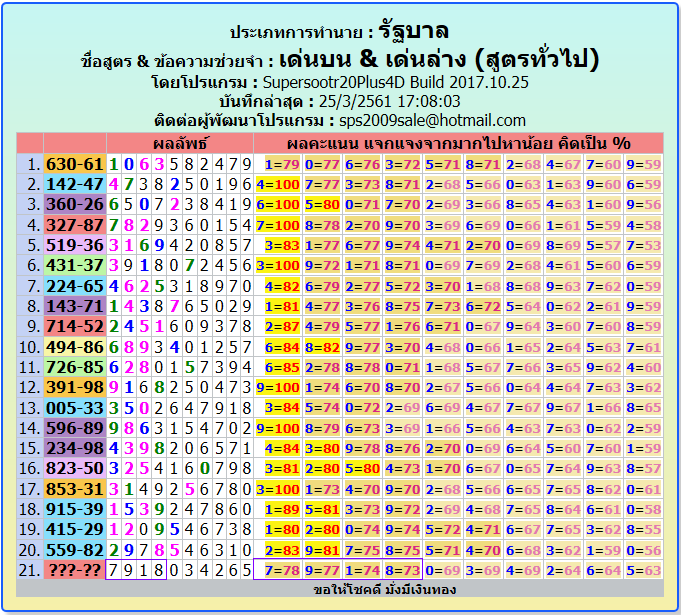Click digit 7 in row 21 sequence

[113, 570]
